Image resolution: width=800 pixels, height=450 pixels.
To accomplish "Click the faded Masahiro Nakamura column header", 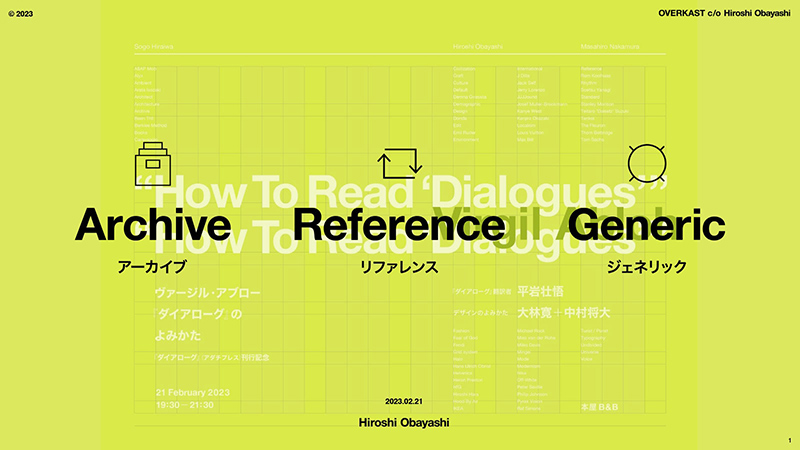I will pyautogui.click(x=610, y=46).
